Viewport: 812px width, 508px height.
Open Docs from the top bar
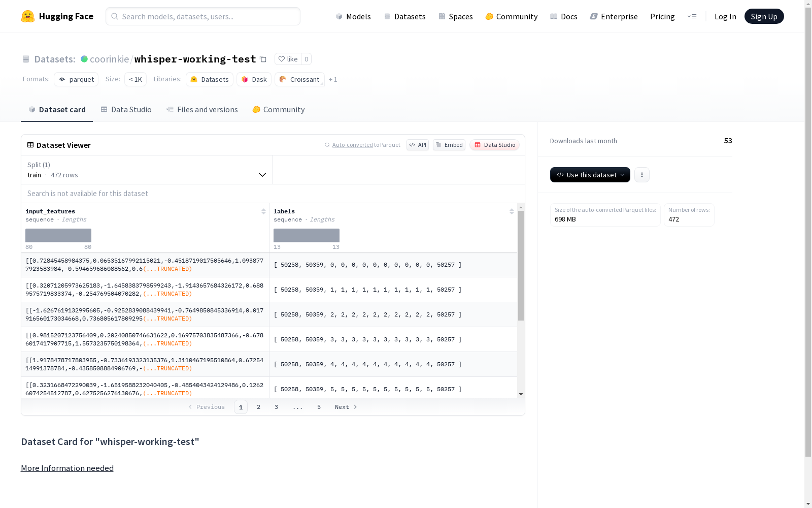point(563,16)
